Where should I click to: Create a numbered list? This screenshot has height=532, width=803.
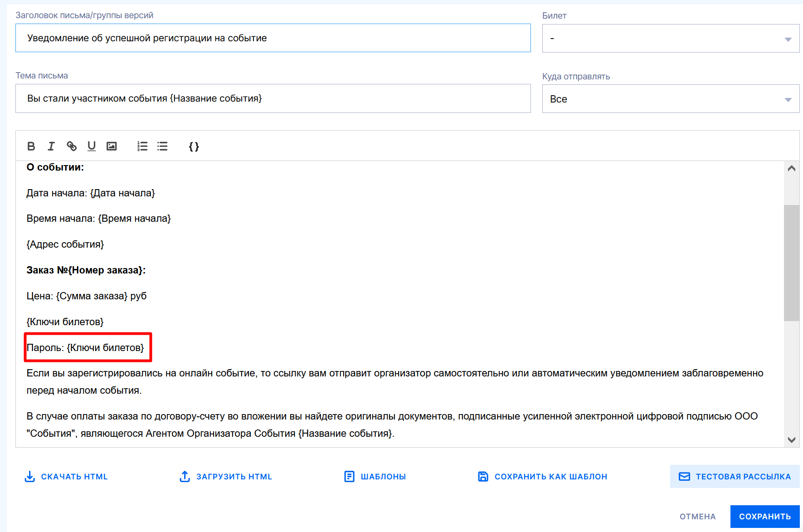click(x=142, y=146)
